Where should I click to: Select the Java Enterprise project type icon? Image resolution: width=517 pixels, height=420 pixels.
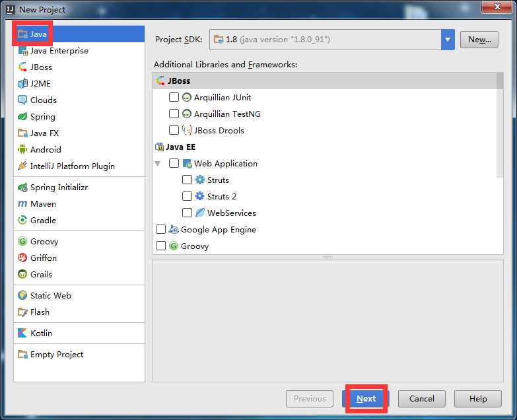(x=22, y=51)
